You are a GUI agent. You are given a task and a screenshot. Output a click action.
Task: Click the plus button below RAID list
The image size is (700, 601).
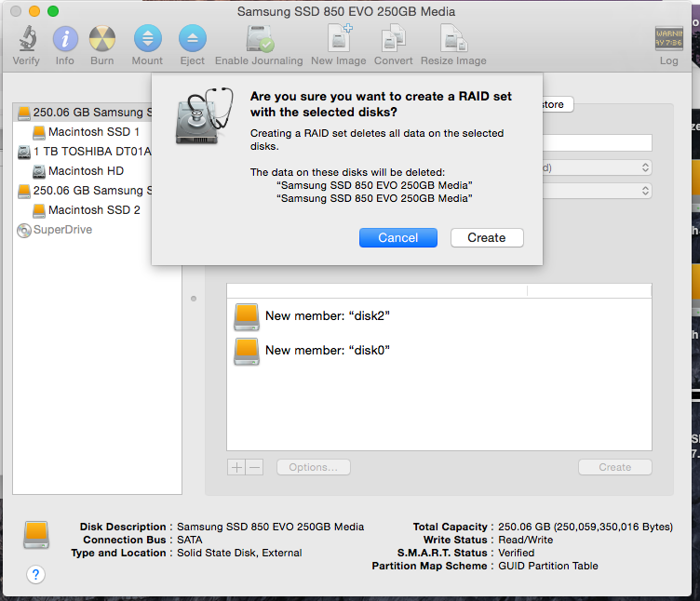point(236,467)
